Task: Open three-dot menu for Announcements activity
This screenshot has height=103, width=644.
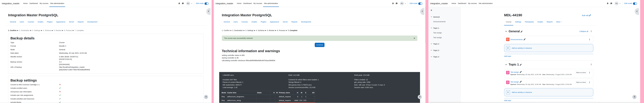Action: click(x=590, y=40)
